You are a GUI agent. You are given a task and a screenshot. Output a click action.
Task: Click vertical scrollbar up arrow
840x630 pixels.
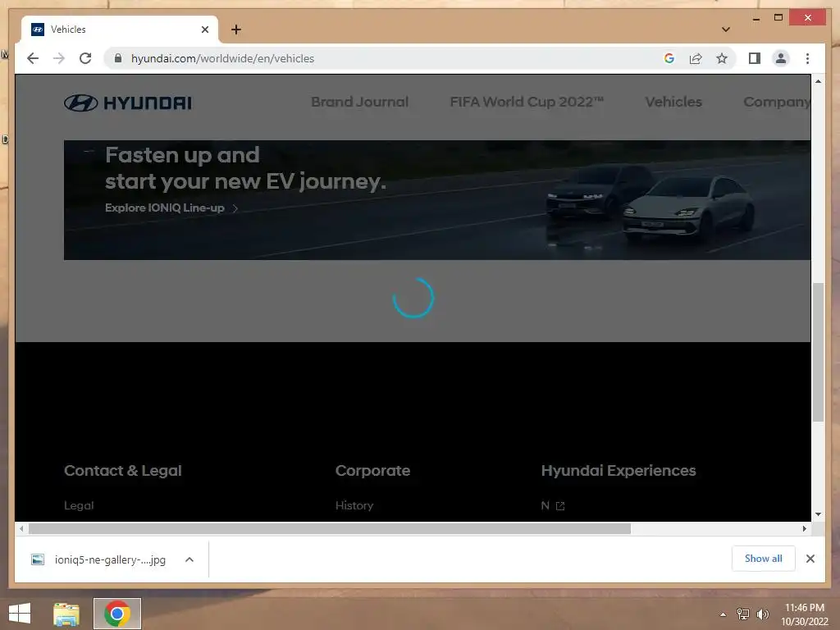818,81
